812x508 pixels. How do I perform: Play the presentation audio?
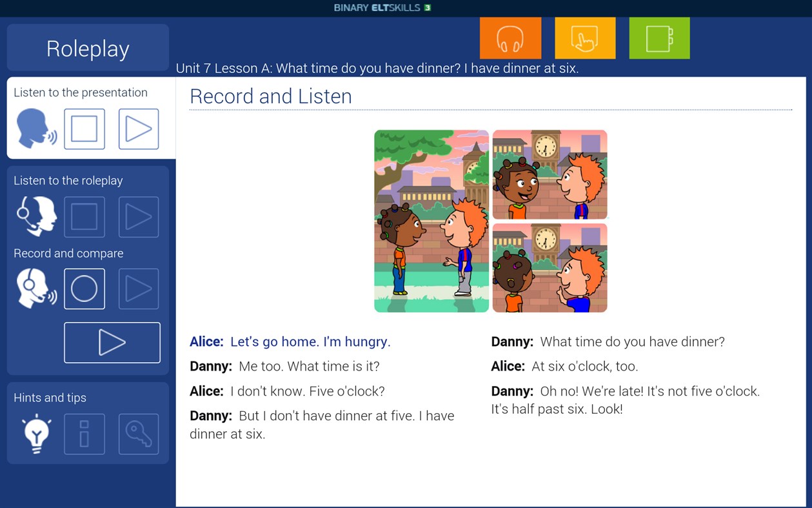[138, 128]
